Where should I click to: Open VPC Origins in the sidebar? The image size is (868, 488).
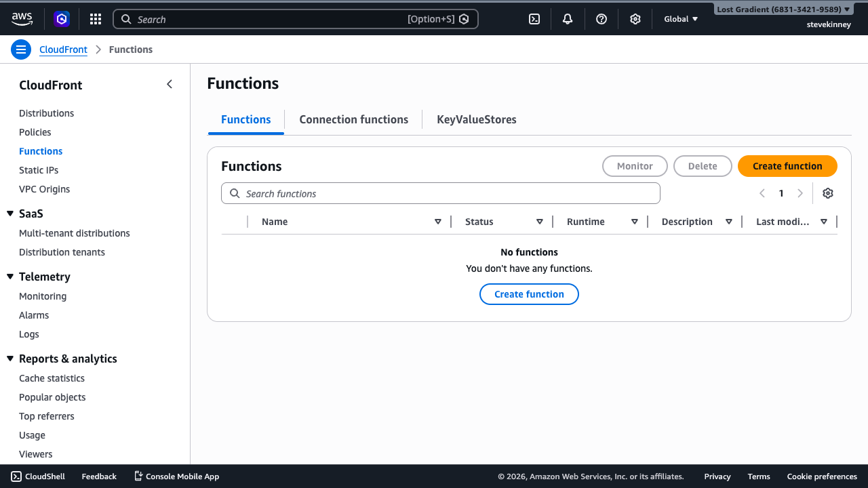pos(44,189)
